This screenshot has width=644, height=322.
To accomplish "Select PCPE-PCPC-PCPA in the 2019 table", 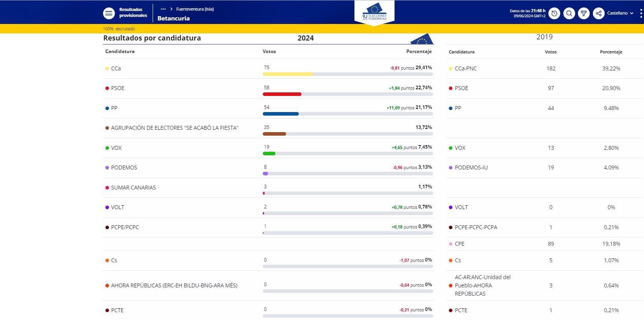I will click(x=476, y=227).
